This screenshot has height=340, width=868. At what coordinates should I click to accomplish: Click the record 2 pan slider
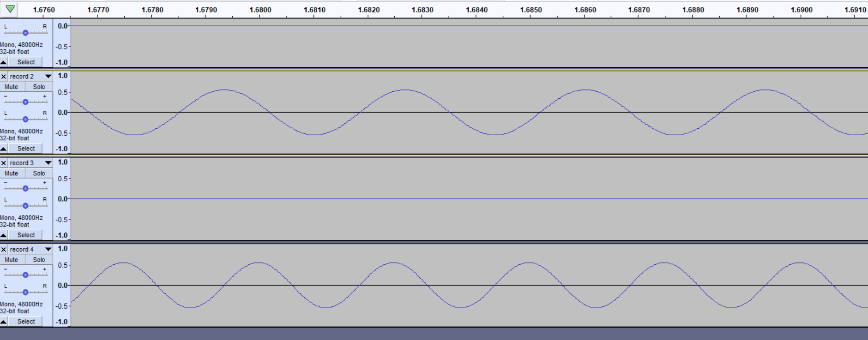(x=25, y=119)
